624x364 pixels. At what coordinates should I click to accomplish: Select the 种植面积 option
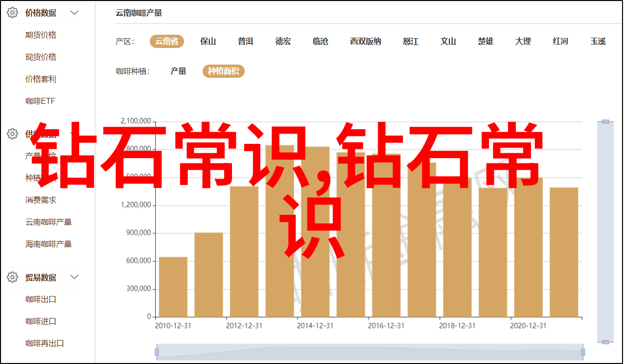(x=224, y=71)
